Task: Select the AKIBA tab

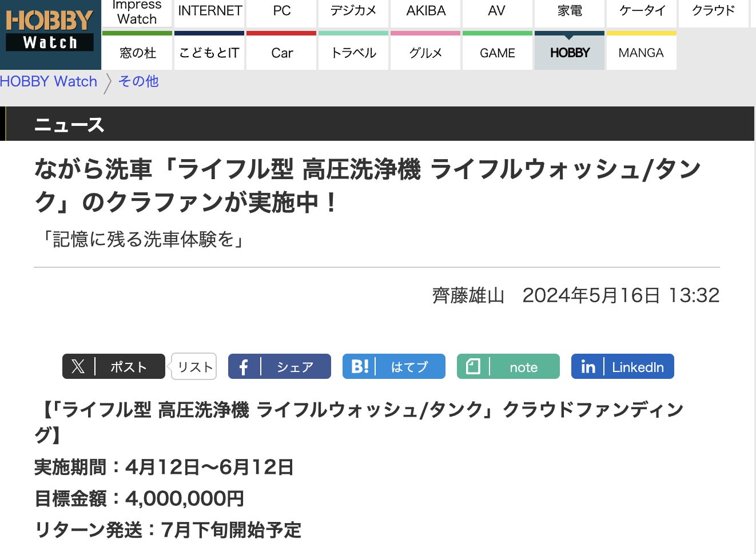Action: pos(425,11)
